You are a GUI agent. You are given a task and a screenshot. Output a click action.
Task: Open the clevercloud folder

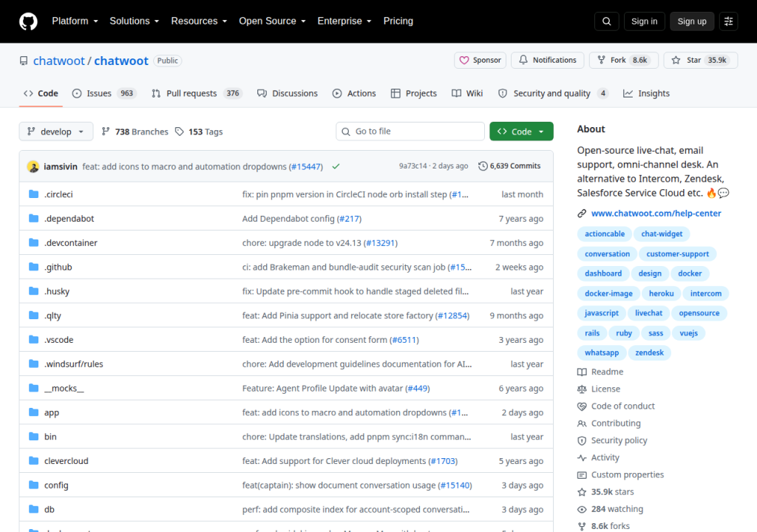(x=66, y=461)
